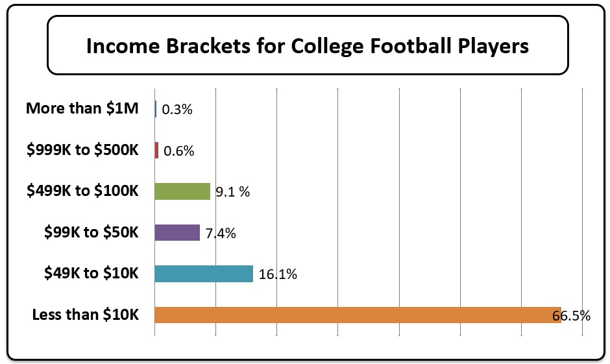
Task: Click the 'Less than $10K' axis label
Action: point(85,315)
